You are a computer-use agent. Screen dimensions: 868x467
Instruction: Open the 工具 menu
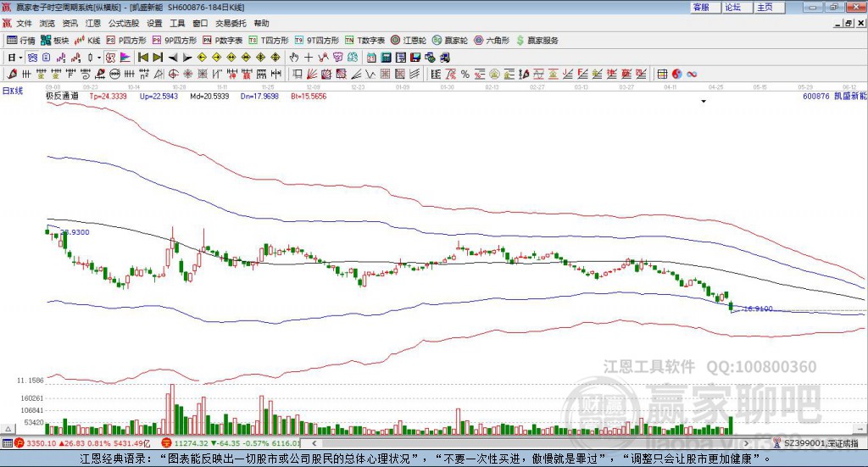pyautogui.click(x=177, y=23)
